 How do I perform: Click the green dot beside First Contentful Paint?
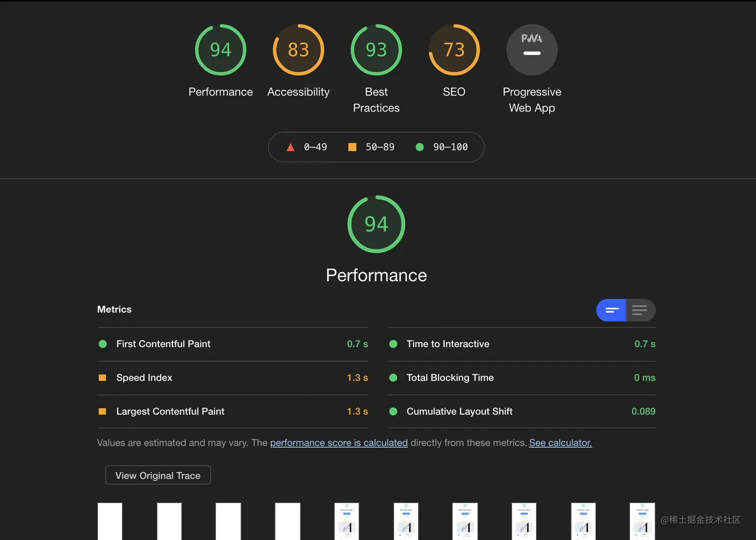102,344
